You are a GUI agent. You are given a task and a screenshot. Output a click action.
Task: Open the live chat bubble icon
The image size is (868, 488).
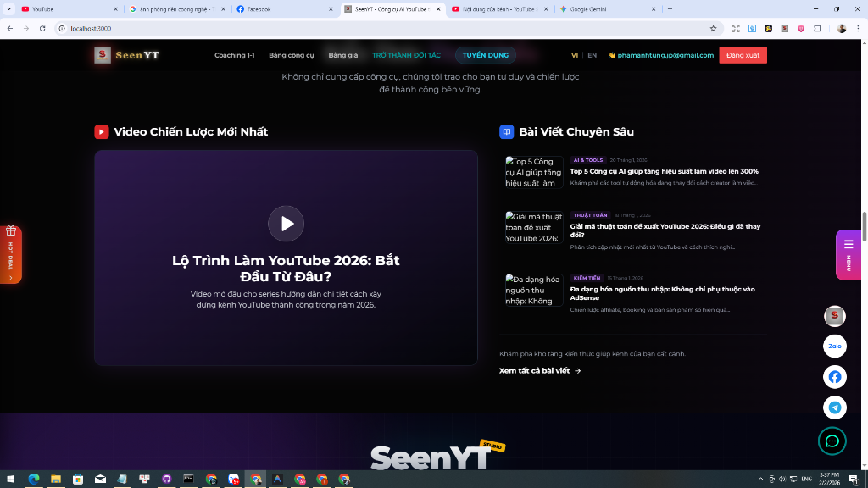(832, 441)
